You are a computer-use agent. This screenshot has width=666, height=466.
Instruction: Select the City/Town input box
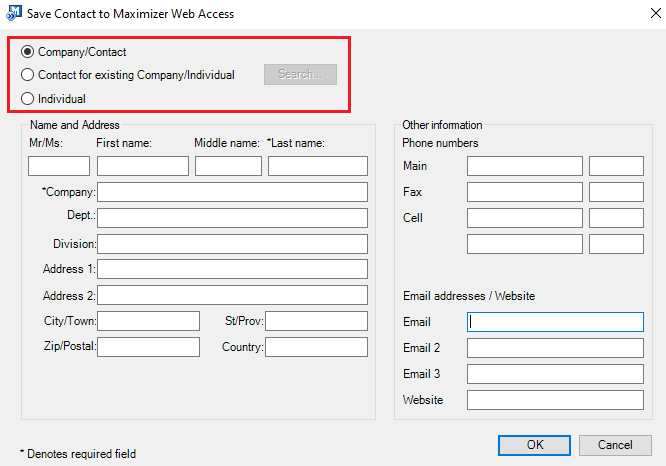coord(148,321)
